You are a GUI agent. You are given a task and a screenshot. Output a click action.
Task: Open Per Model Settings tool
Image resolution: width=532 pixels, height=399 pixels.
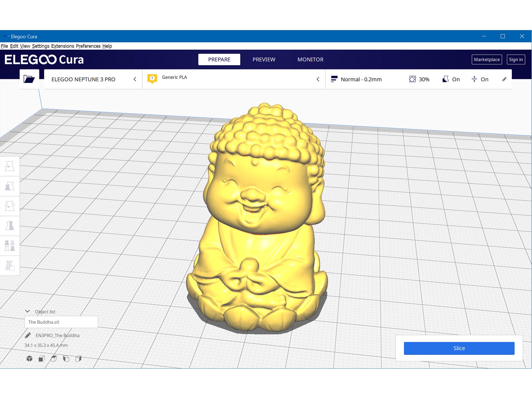(x=10, y=246)
